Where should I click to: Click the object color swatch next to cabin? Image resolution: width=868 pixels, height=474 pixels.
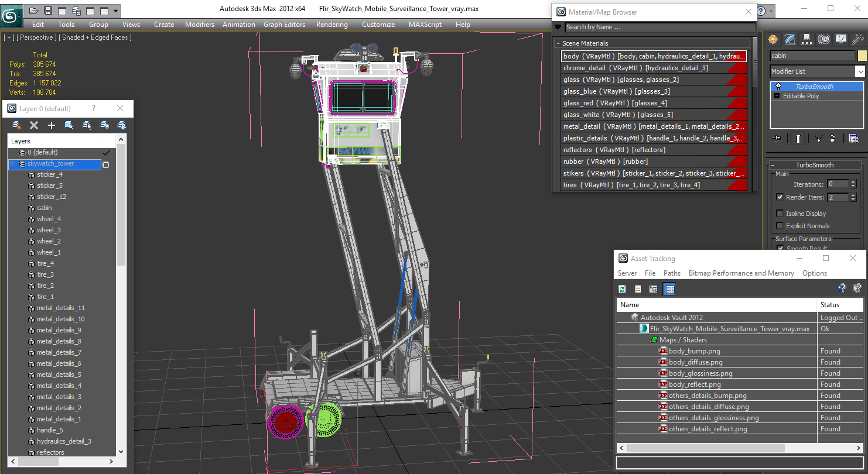pyautogui.click(x=862, y=56)
